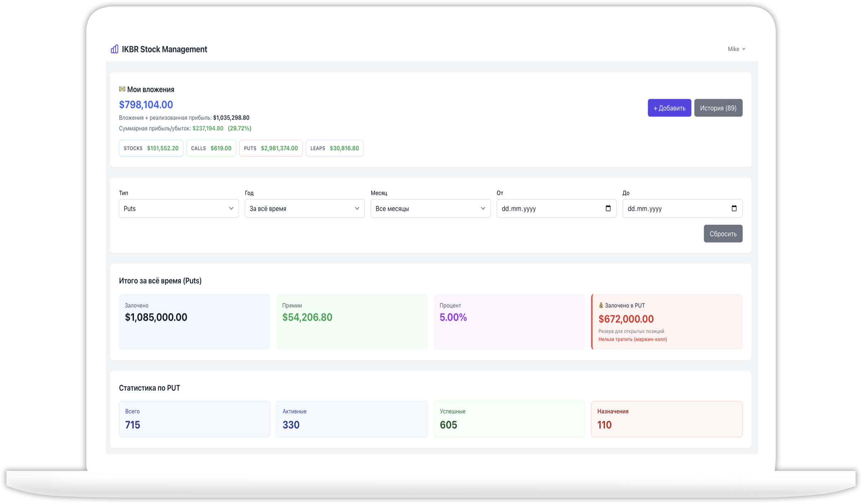
Task: Click the IKBR Stock Management title
Action: (164, 49)
